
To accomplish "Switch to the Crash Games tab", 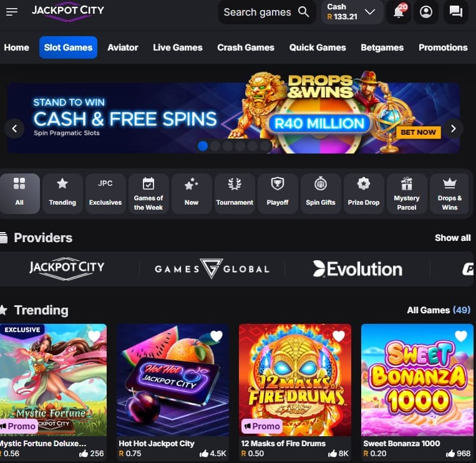I will 246,47.
